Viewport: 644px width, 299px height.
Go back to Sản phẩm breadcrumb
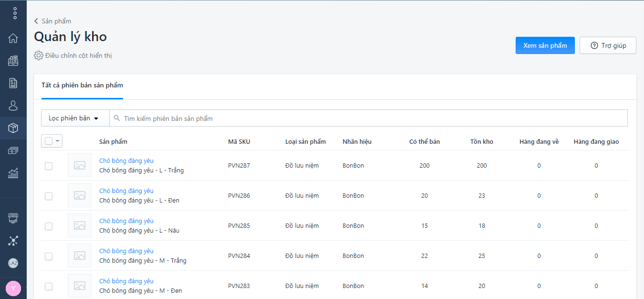(52, 21)
